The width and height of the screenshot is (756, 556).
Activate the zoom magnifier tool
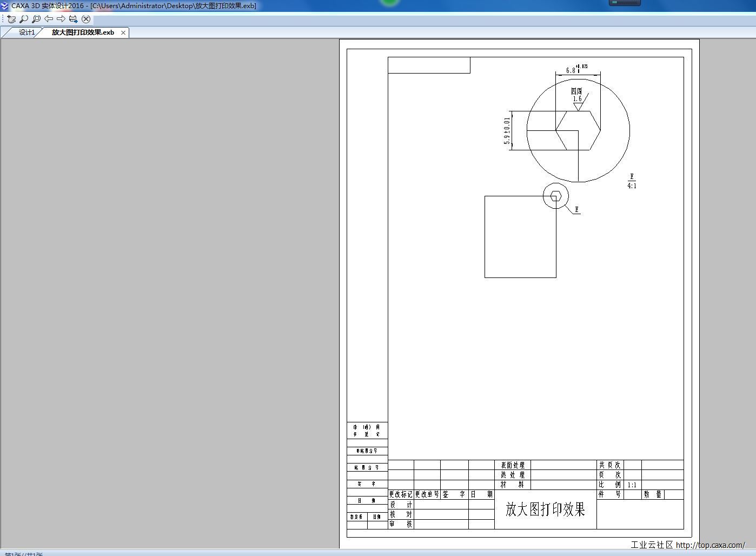coord(24,19)
